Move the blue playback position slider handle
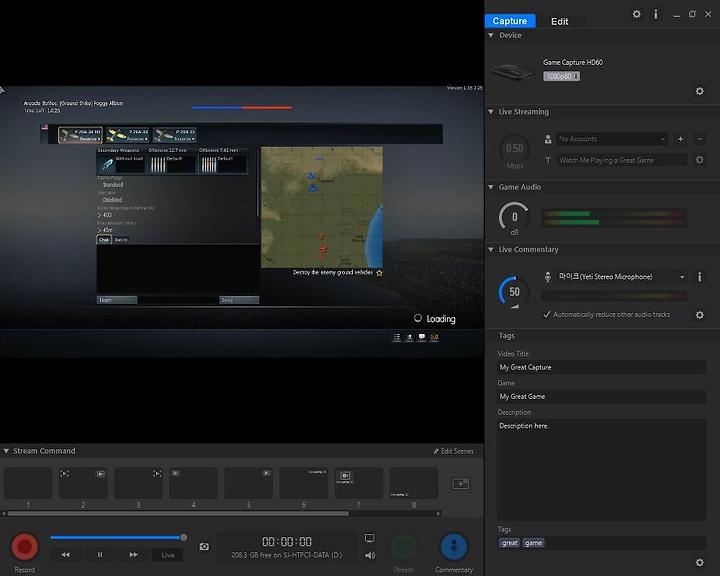 [184, 537]
